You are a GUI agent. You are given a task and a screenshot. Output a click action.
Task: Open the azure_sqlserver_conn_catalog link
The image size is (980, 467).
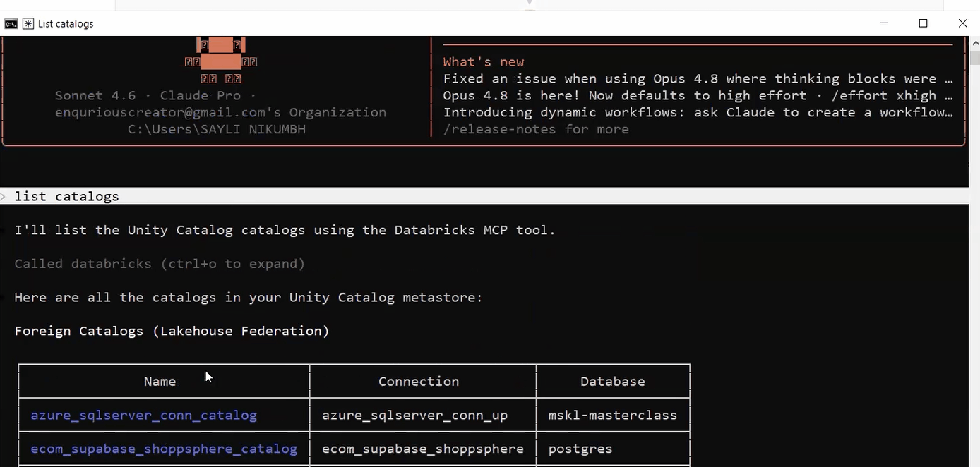pos(143,415)
